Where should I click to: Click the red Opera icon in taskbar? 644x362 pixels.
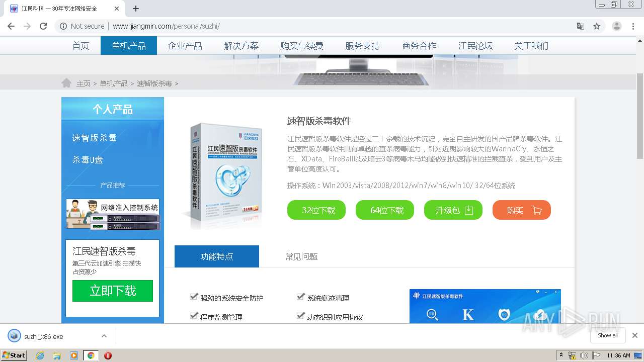108,355
